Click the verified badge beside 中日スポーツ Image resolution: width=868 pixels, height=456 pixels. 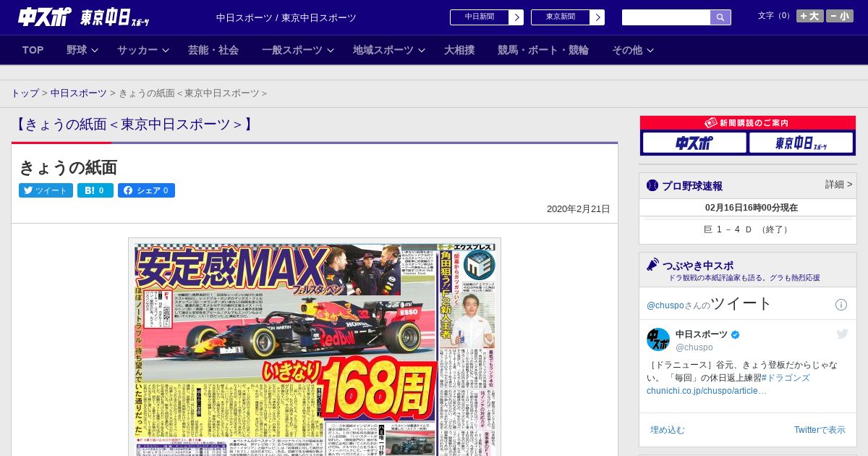[736, 334]
